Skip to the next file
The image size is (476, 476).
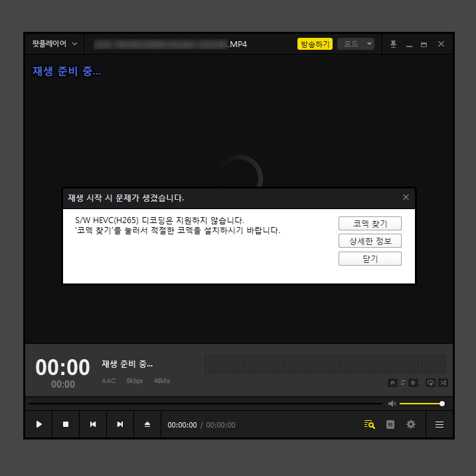120,424
